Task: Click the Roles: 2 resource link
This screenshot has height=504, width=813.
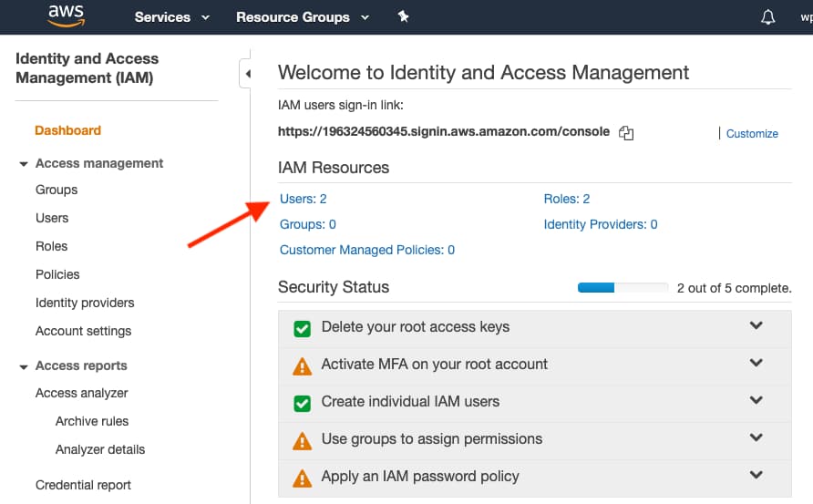Action: [567, 199]
